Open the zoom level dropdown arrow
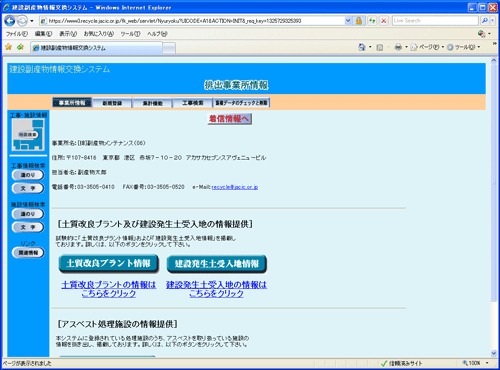The width and height of the screenshot is (500, 370). pos(487,363)
